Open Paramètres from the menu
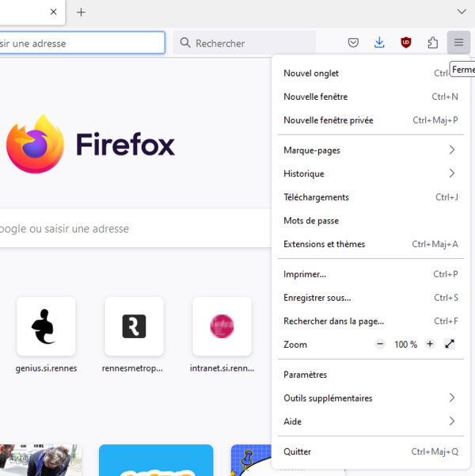The height and width of the screenshot is (476, 475). click(x=370, y=375)
